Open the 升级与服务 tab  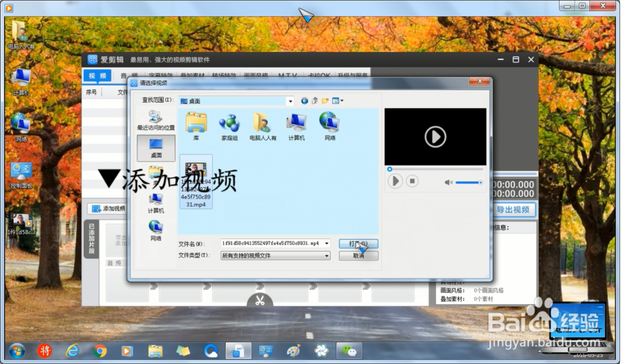[352, 75]
